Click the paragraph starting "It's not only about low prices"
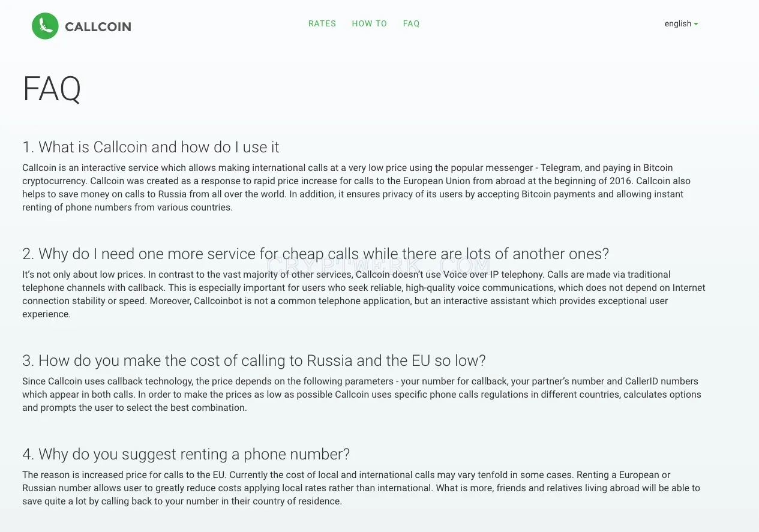The width and height of the screenshot is (759, 532). [x=364, y=294]
